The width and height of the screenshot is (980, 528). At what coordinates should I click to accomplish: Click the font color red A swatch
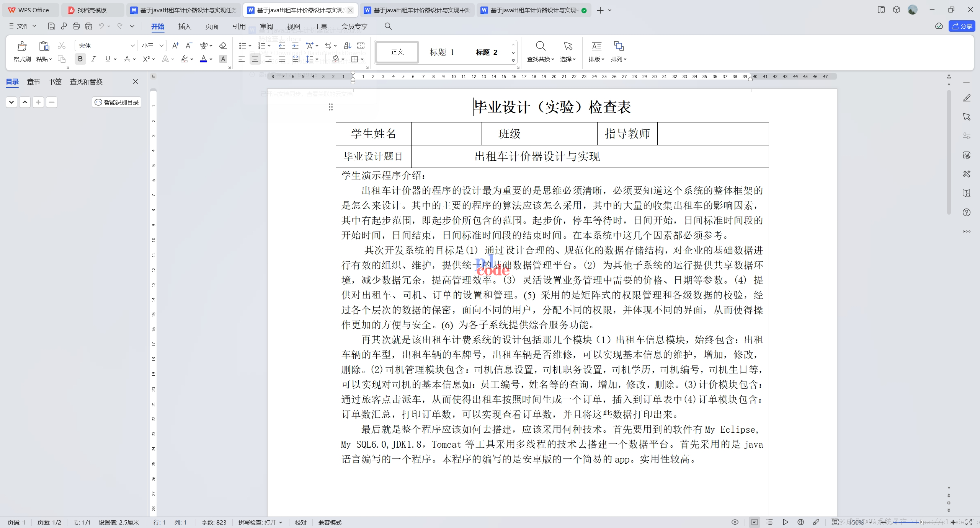tap(204, 59)
